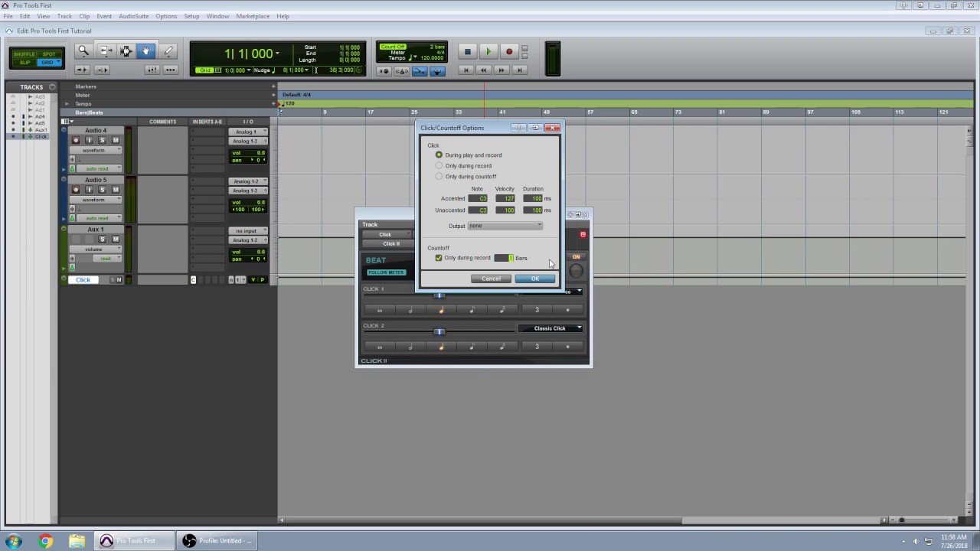
Task: Open the Classic Click preset dropdown
Action: point(550,328)
